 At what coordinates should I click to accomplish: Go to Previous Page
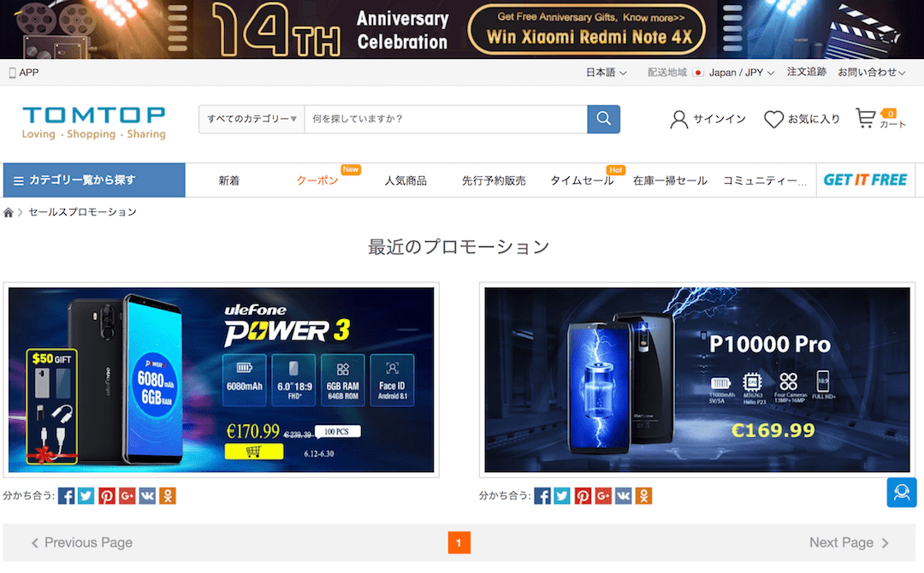[82, 542]
